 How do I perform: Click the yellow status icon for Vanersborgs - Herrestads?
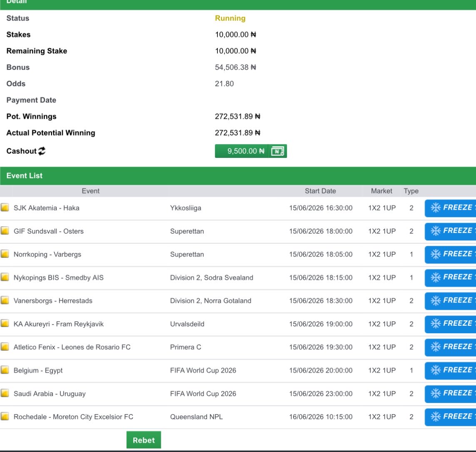point(5,300)
